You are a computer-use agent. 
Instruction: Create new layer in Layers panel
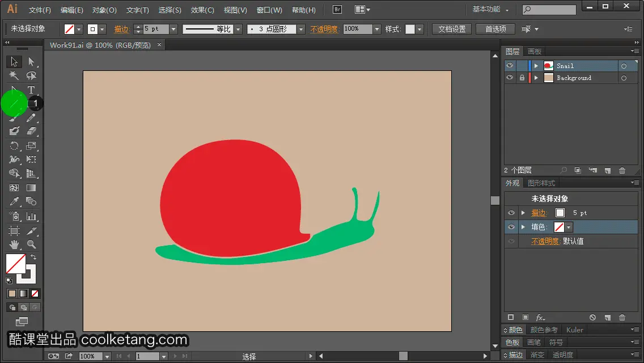click(x=608, y=170)
